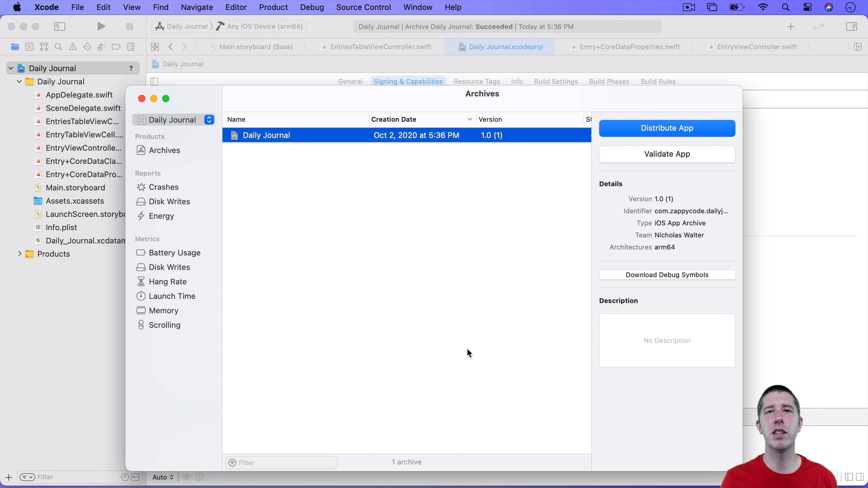
Task: Select AppDelegate.swift in navigator
Action: coord(79,95)
